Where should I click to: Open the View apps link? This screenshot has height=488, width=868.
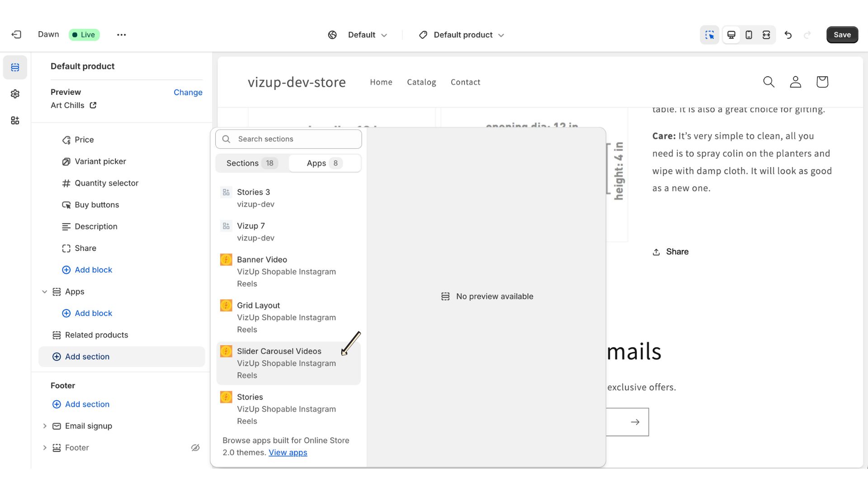pos(288,453)
